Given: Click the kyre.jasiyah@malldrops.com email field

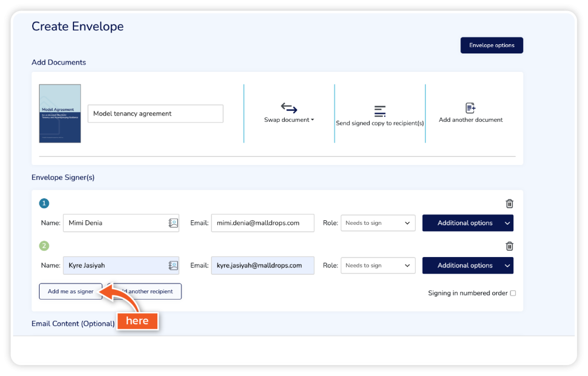Looking at the screenshot, I should (262, 266).
